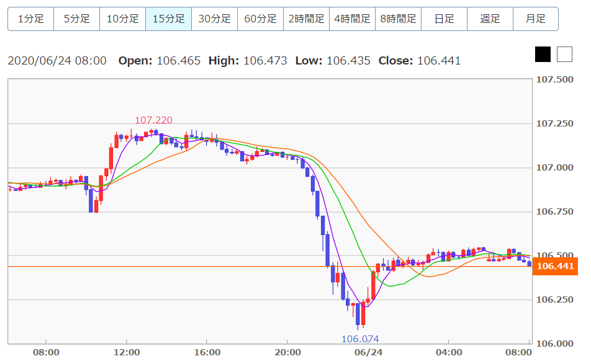Open the 日足 daily chart
The height and width of the screenshot is (364, 591).
[x=444, y=19]
